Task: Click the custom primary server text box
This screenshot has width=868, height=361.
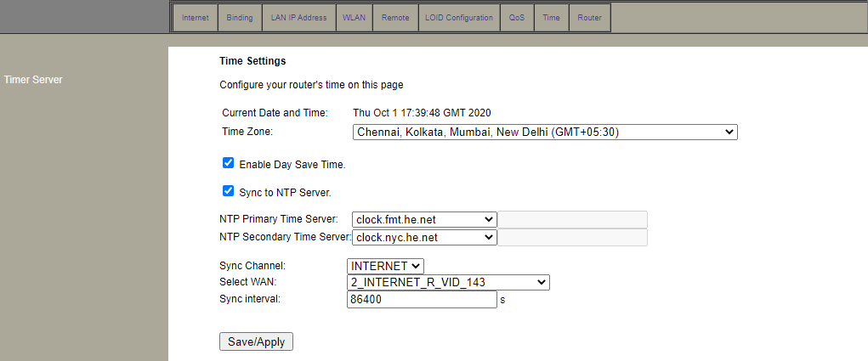Action: pyautogui.click(x=572, y=219)
